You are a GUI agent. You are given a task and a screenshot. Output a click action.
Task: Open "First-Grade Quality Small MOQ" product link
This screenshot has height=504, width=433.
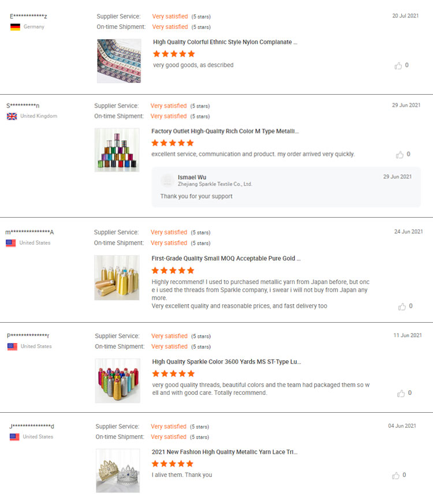226,259
